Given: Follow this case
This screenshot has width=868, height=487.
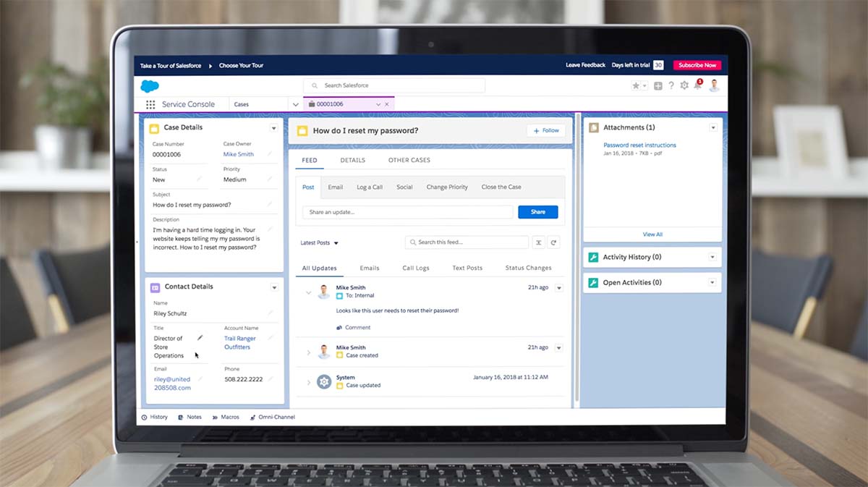Looking at the screenshot, I should click(546, 131).
